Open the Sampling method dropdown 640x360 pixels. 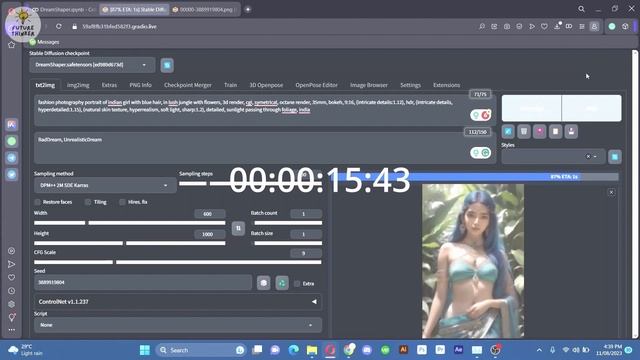105,185
